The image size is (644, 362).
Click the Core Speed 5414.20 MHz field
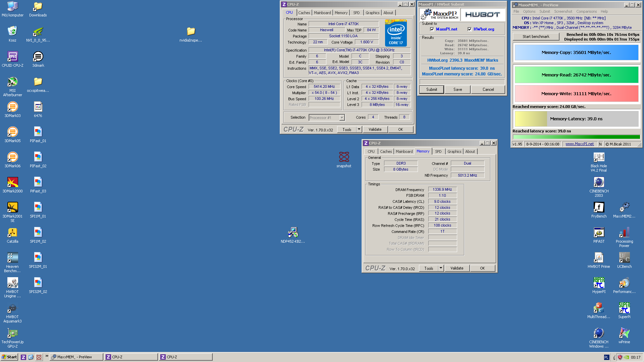pyautogui.click(x=324, y=86)
